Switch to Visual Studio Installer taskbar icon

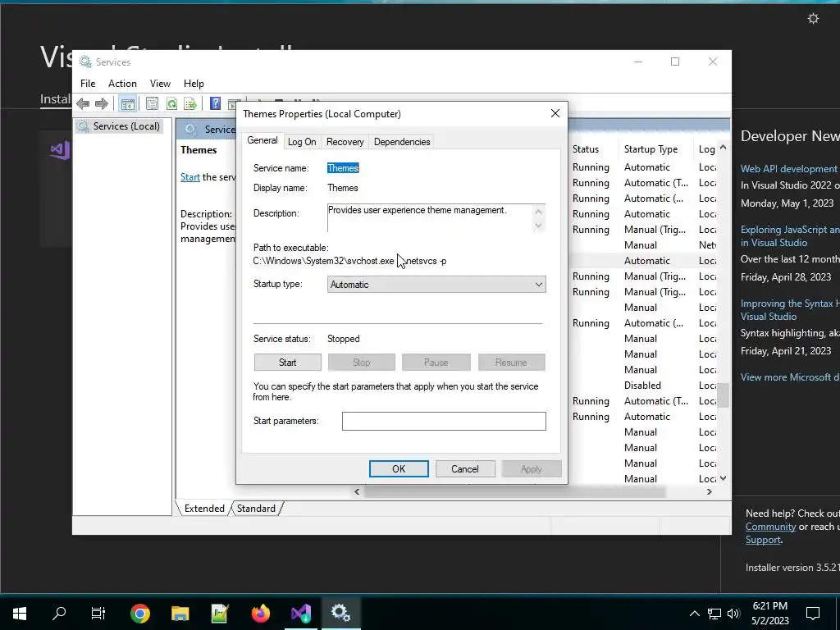[300, 613]
